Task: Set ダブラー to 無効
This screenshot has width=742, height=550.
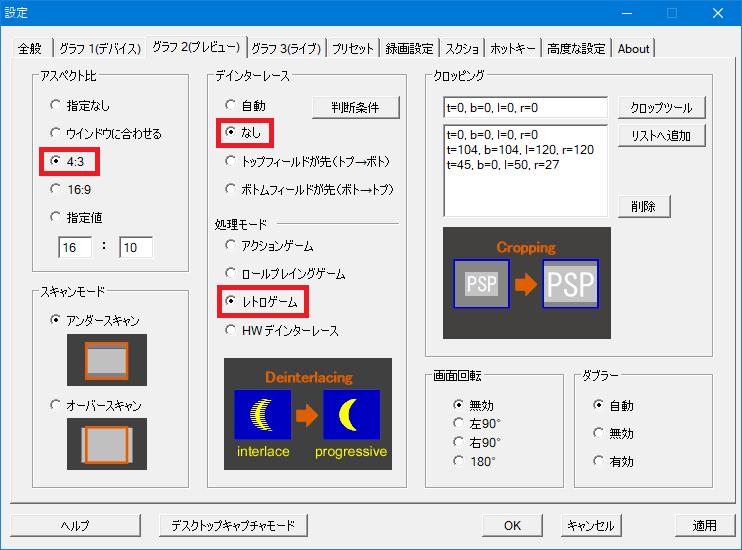Action: (x=613, y=433)
